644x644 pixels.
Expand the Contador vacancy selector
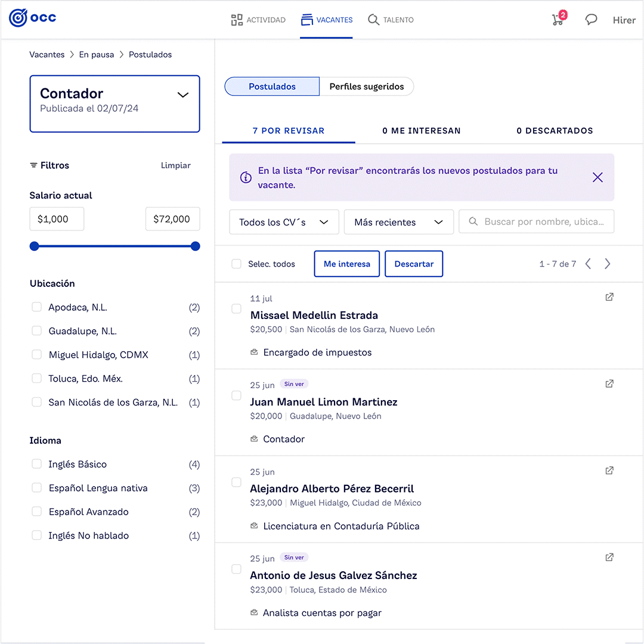coord(183,95)
